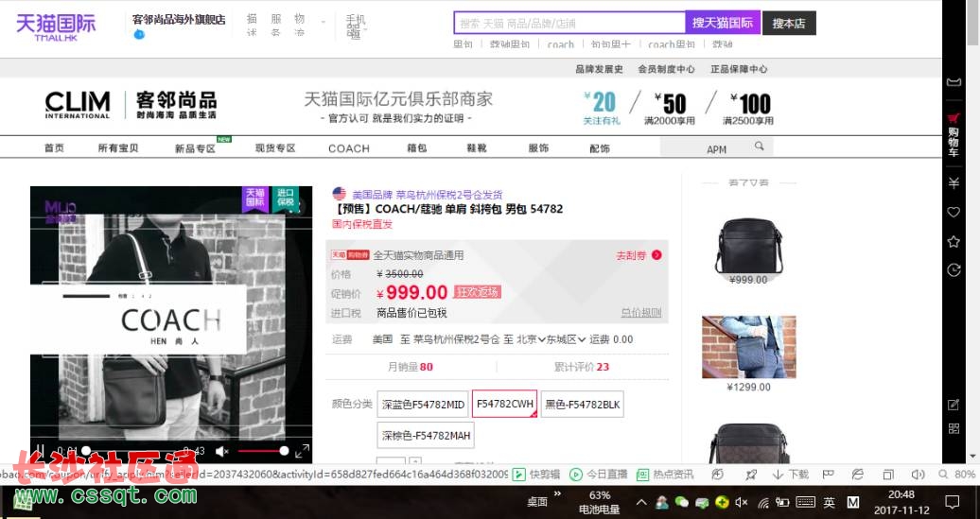Click the 搜天猫国际 search button
Screen dimensions: 980x519
click(x=723, y=23)
